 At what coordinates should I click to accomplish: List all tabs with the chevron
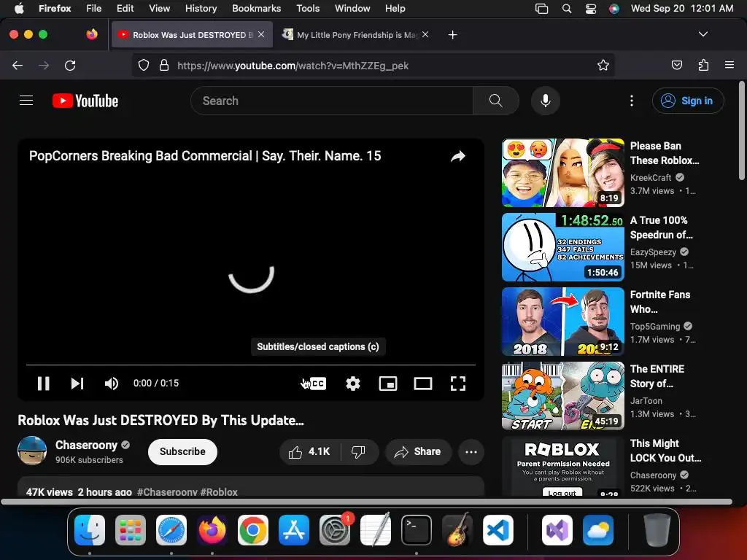[703, 34]
